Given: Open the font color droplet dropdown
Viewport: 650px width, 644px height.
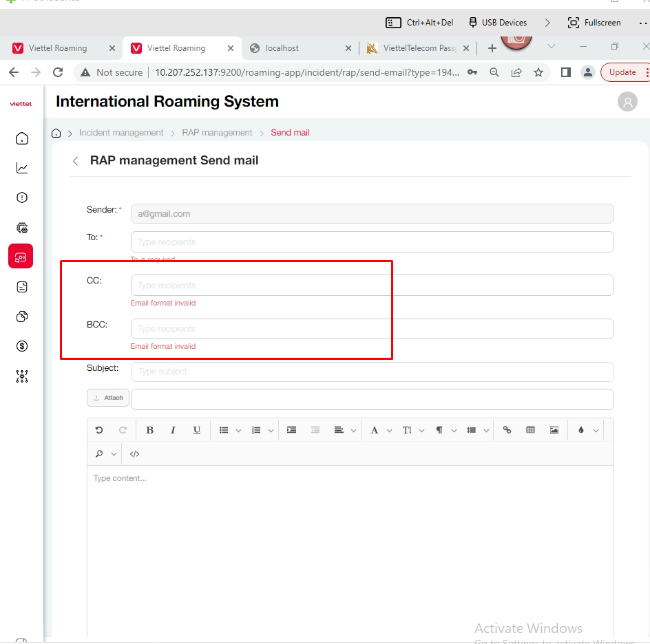Looking at the screenshot, I should (596, 431).
